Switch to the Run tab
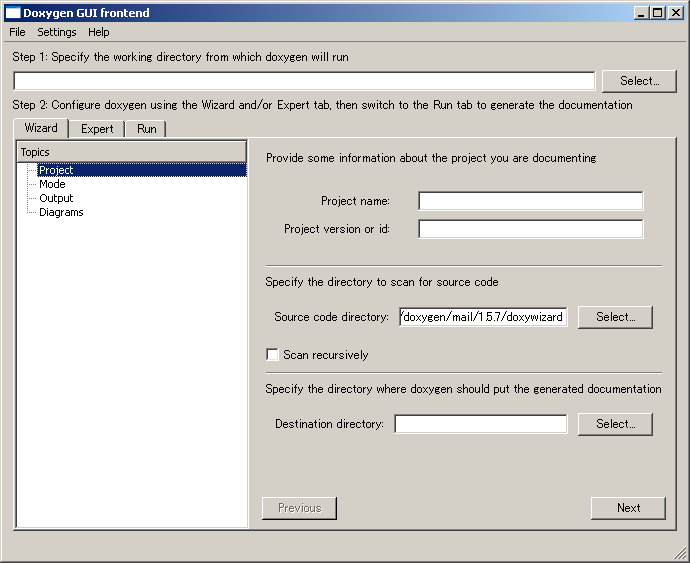690x563 pixels. (147, 129)
